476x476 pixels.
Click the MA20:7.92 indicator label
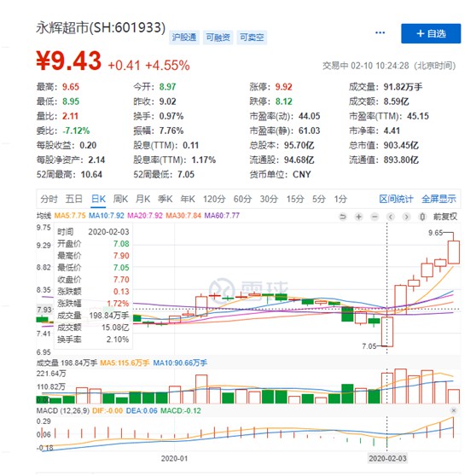click(145, 216)
